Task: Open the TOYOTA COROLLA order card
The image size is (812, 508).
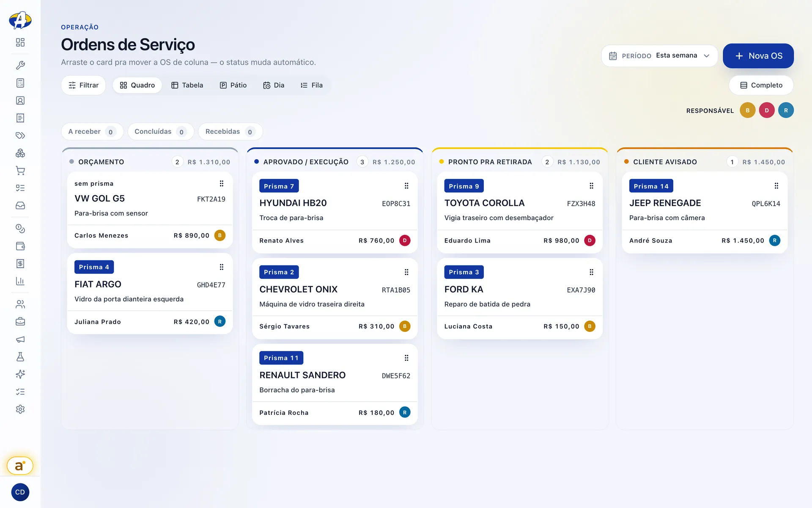Action: point(519,213)
